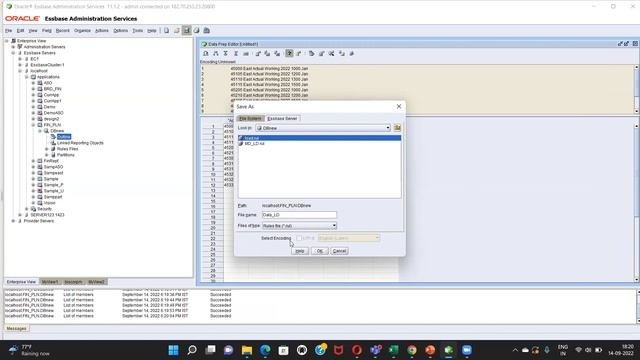Click the New document icon in main toolbar
The width and height of the screenshot is (640, 360).
(x=167, y=31)
